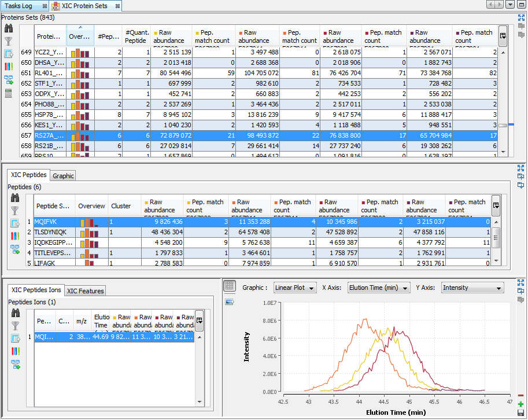This screenshot has height=420, width=528.
Task: Switch to the Graphic tab
Action: click(63, 176)
